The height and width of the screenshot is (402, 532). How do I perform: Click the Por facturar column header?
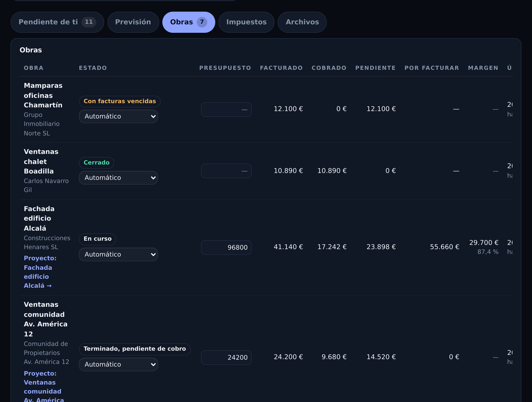click(432, 68)
